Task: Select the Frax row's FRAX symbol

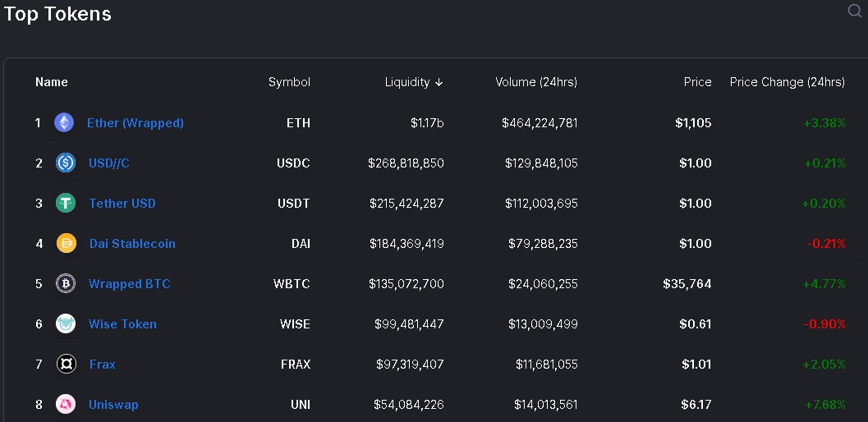Action: (x=296, y=365)
